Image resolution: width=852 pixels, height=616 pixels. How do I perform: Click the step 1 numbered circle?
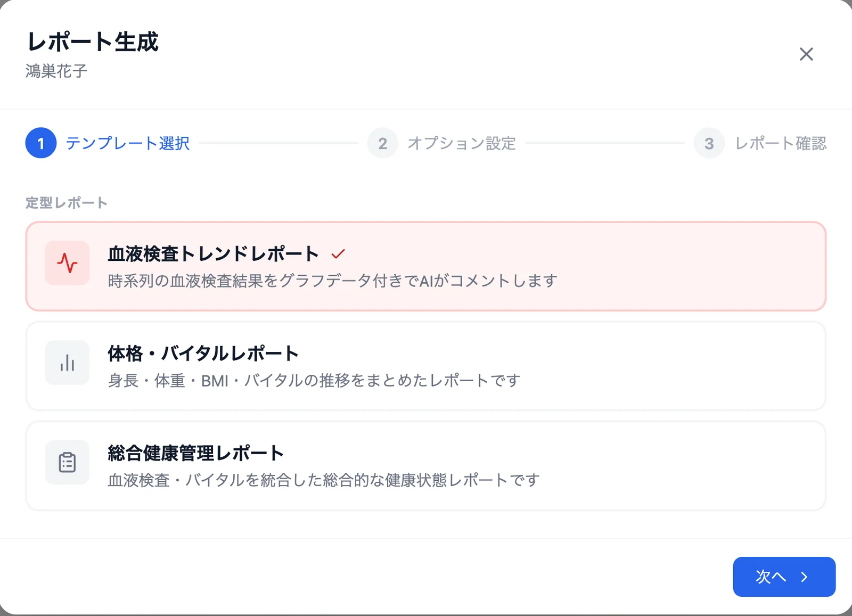click(x=41, y=143)
